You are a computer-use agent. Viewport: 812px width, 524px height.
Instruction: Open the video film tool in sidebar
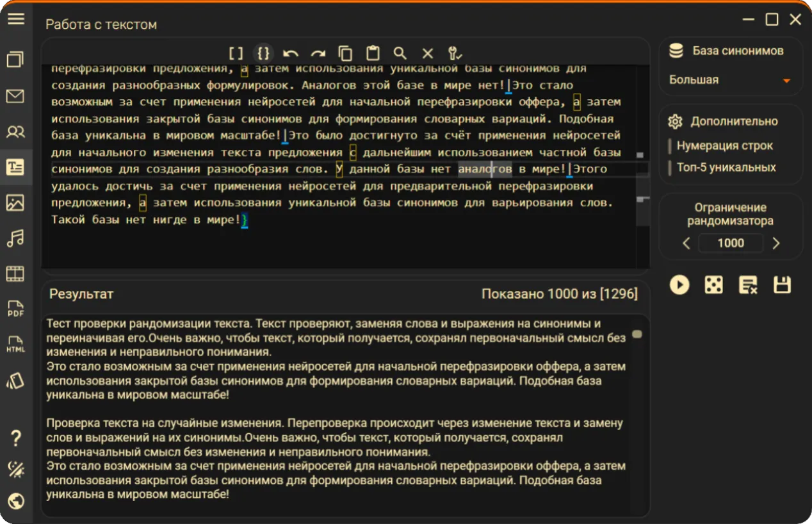click(15, 274)
